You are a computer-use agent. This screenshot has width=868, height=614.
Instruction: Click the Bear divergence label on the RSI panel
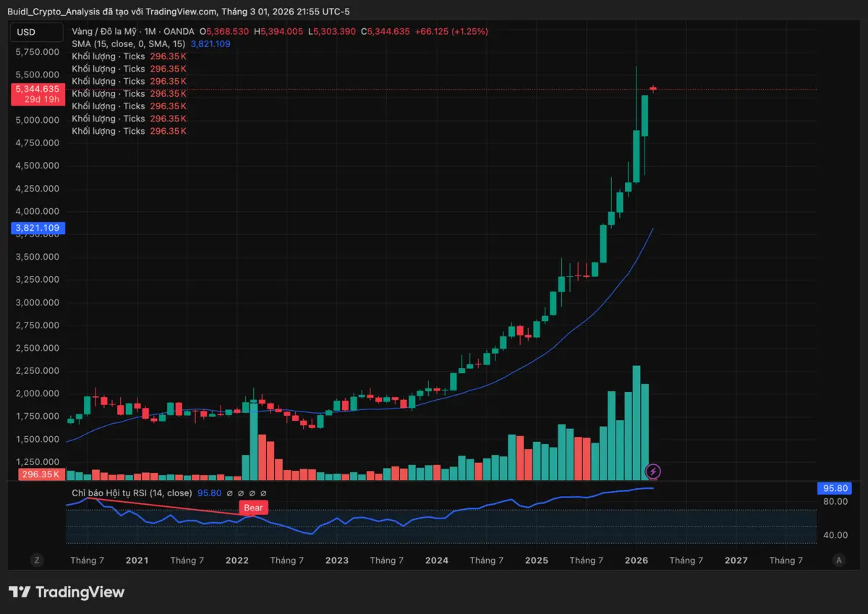(253, 508)
